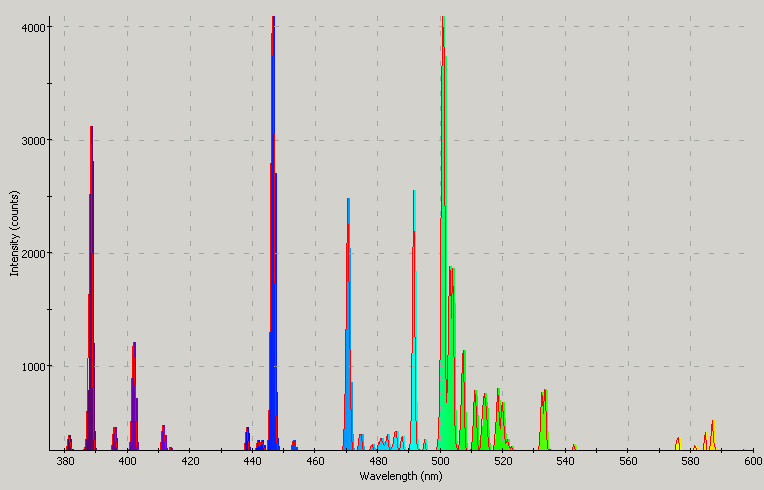Click the "Intensity (counts)" y-axis title
Viewport: 764px width, 490px height.
pyautogui.click(x=14, y=233)
